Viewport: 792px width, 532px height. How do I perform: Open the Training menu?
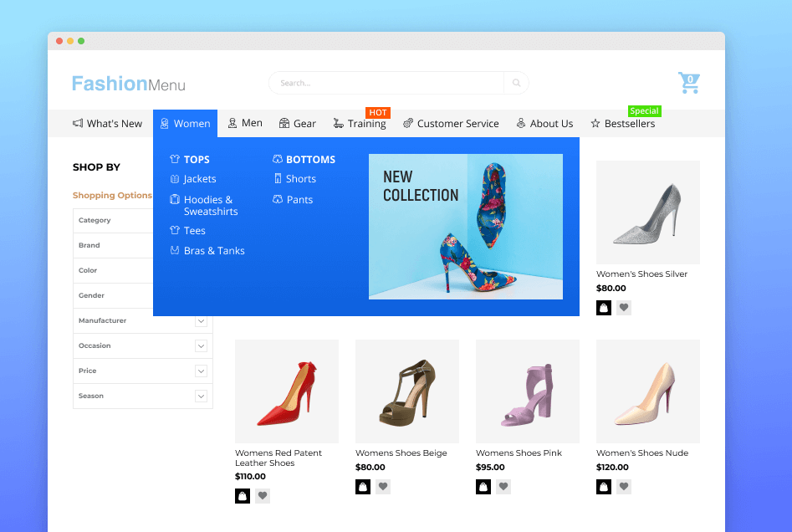tap(360, 123)
